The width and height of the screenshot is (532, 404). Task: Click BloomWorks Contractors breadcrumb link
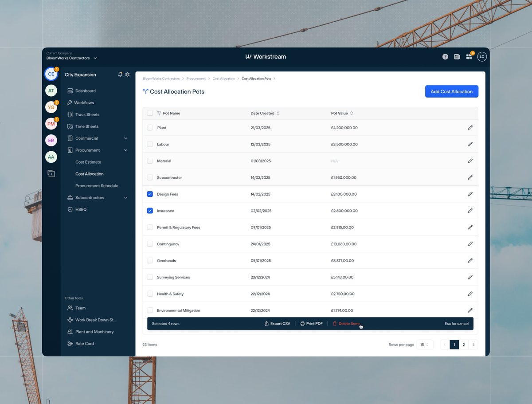[161, 78]
